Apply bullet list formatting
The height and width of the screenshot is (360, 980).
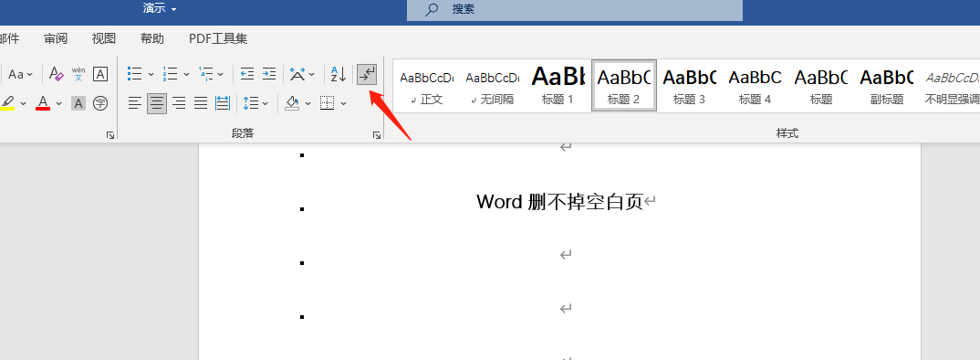(134, 75)
